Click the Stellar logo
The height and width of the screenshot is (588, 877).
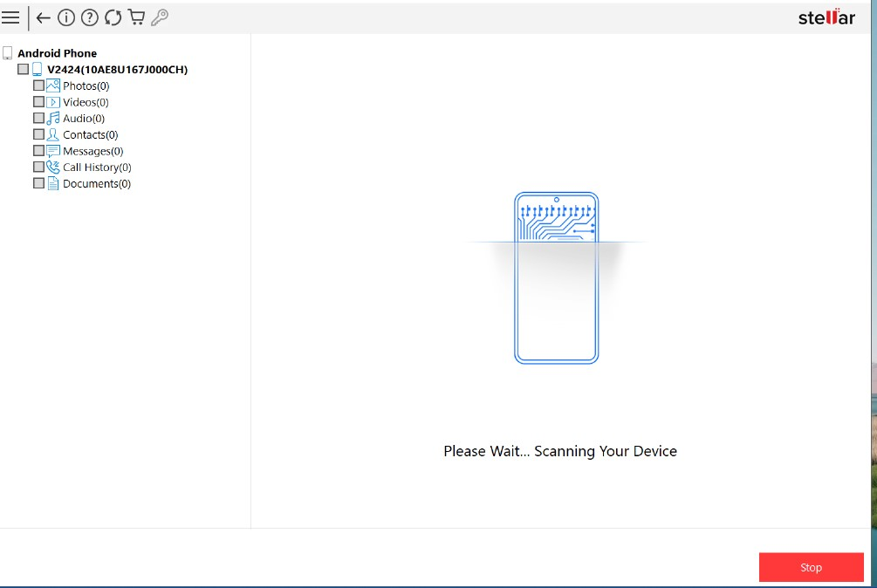pos(826,17)
